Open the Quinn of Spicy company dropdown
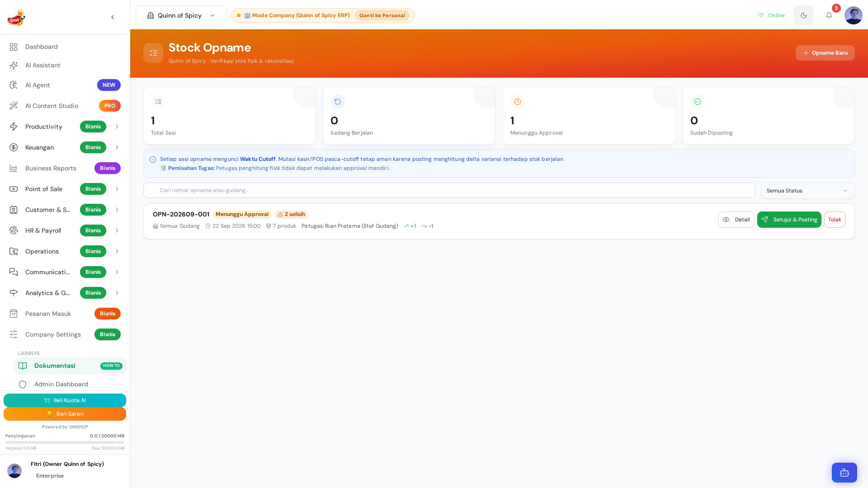This screenshot has width=868, height=488. [181, 15]
